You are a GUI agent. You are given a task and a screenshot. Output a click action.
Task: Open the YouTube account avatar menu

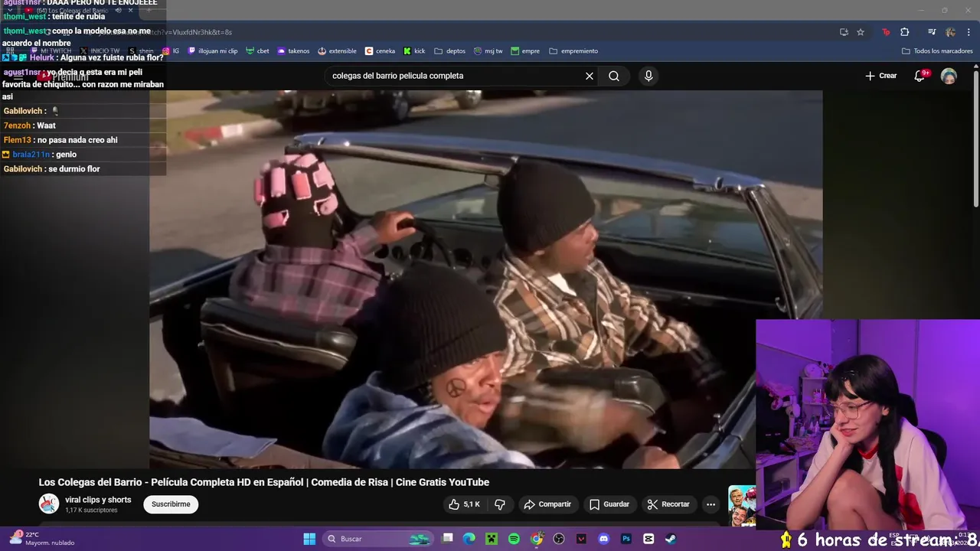pyautogui.click(x=949, y=76)
